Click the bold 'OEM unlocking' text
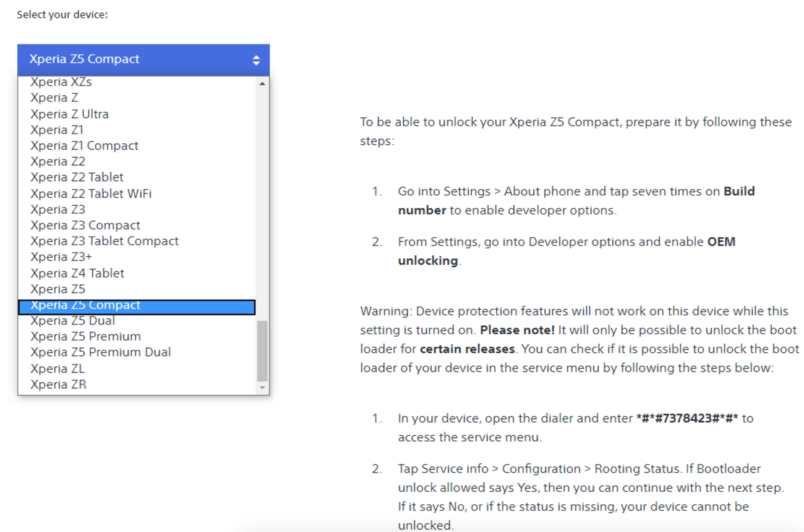This screenshot has width=804, height=532. pyautogui.click(x=567, y=251)
